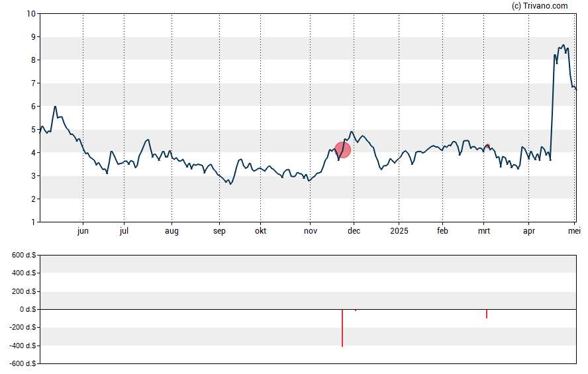
Task: Click the '6' price axis label
Action: coord(33,107)
